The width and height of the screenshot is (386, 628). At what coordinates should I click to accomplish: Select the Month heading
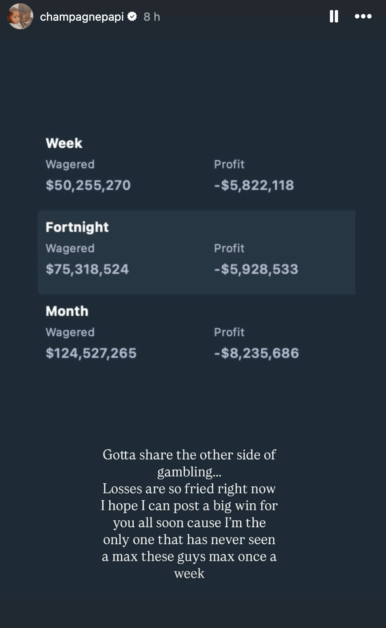point(67,311)
